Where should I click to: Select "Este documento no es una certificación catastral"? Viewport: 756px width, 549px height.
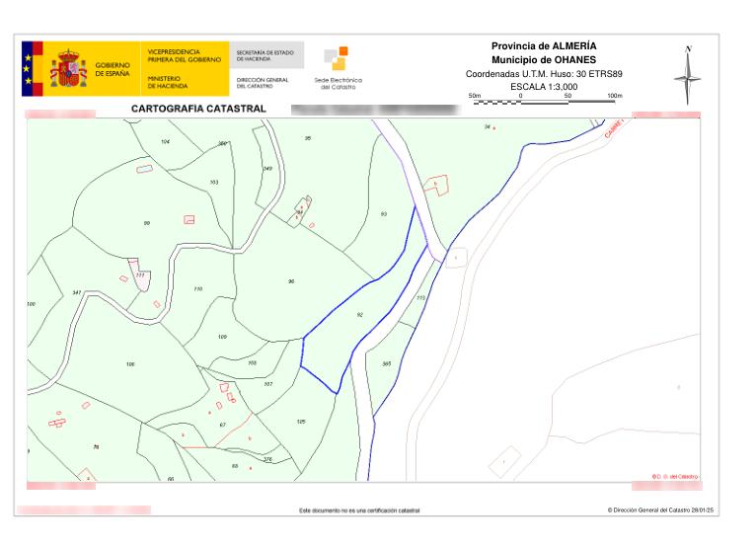[x=359, y=510]
